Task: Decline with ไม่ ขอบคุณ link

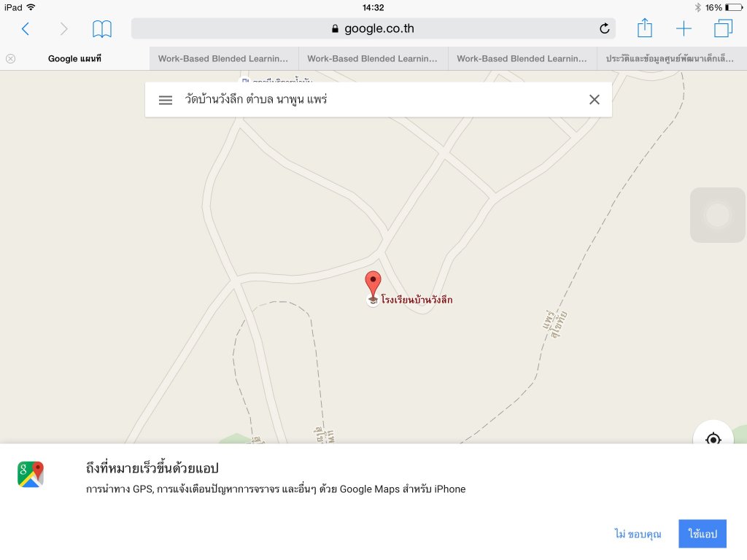Action: click(638, 534)
